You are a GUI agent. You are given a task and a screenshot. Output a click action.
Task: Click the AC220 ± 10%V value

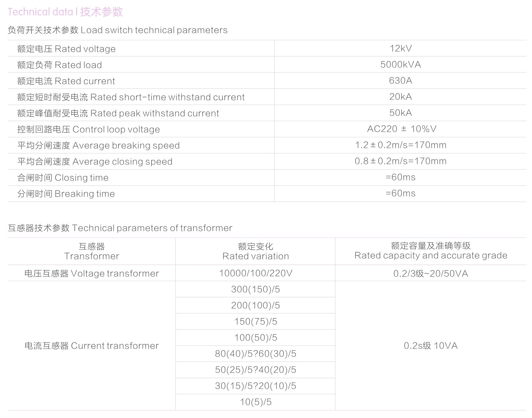[x=401, y=129]
